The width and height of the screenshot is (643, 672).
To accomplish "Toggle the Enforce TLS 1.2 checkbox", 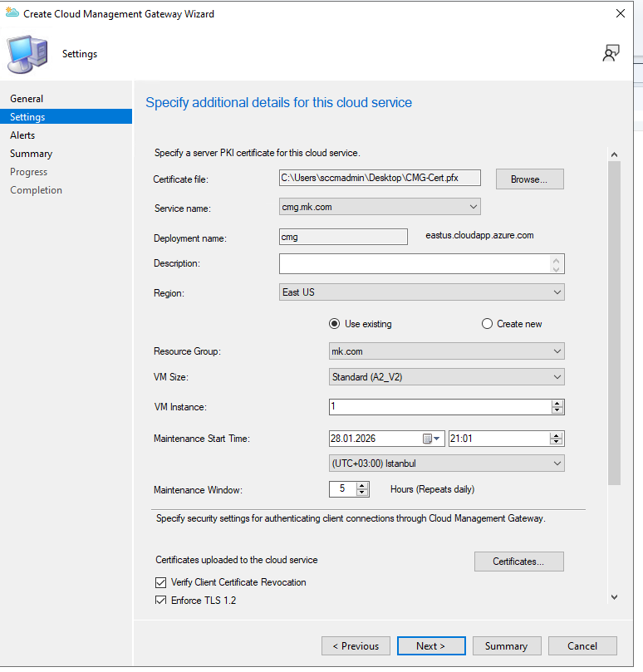I will click(x=161, y=601).
